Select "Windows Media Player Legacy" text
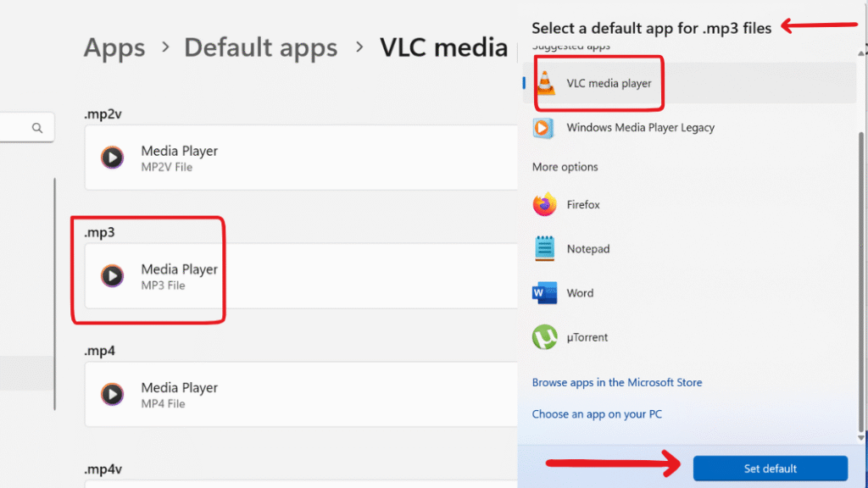 click(641, 128)
